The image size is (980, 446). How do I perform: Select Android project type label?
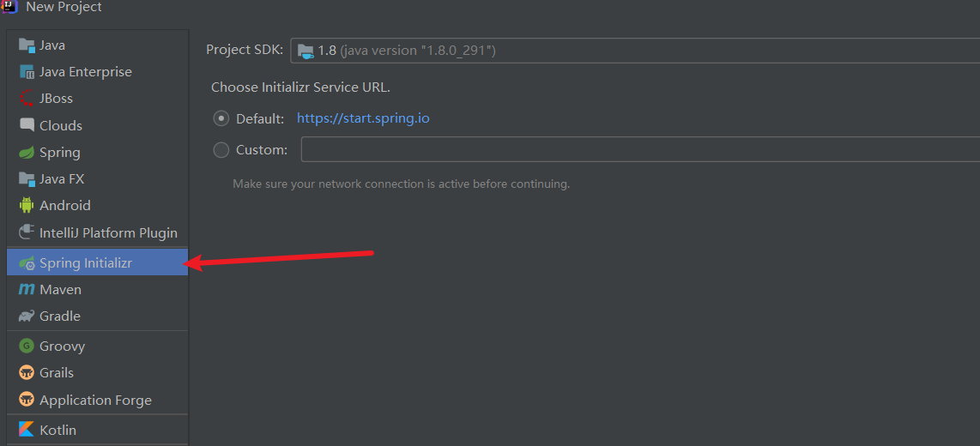[x=65, y=206]
